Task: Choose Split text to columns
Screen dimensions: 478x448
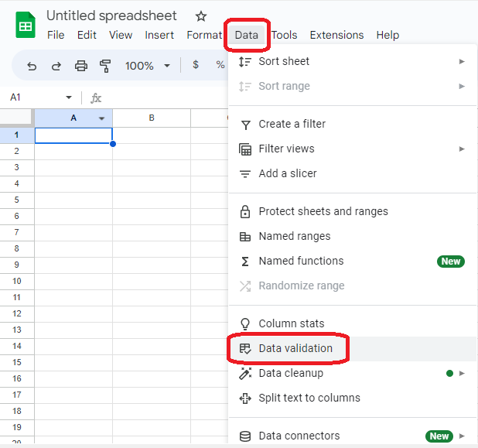Action: 353,398
